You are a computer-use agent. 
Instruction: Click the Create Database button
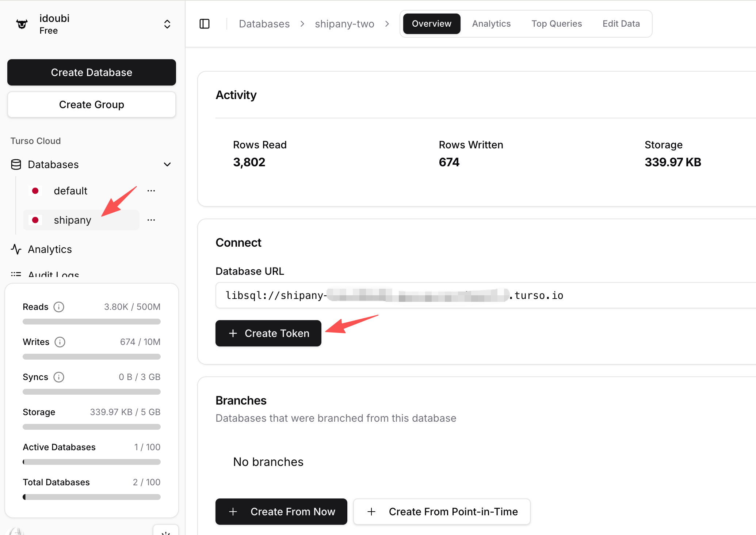pyautogui.click(x=92, y=72)
